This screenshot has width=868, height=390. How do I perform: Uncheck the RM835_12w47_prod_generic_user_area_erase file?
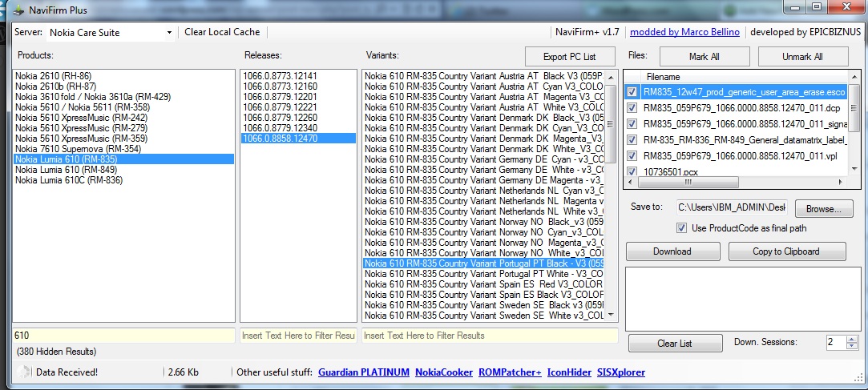[x=632, y=92]
